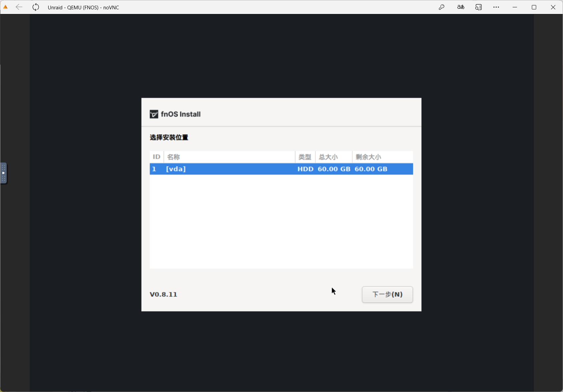Open the sidebar panel icon
The height and width of the screenshot is (392, 563).
[478, 7]
